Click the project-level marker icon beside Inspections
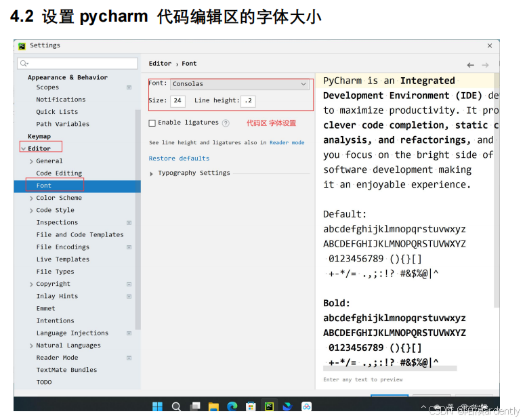 click(x=129, y=223)
